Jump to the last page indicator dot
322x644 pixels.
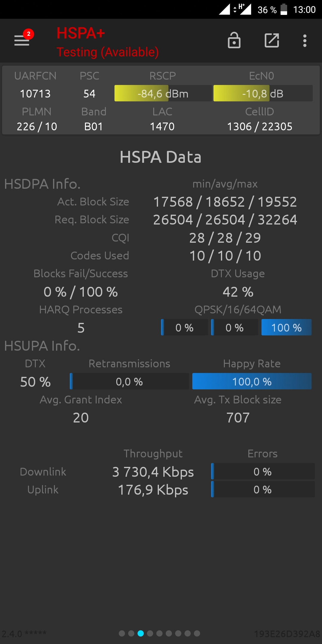197,633
